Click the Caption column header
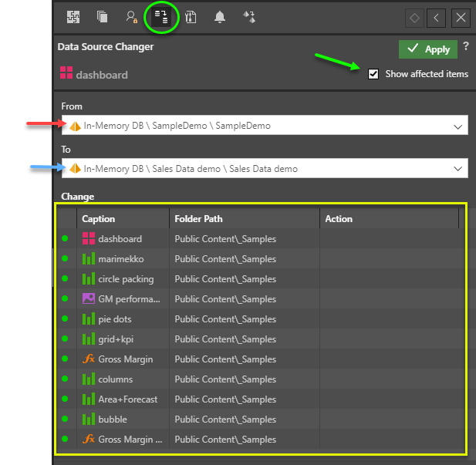This screenshot has width=476, height=465. point(123,219)
